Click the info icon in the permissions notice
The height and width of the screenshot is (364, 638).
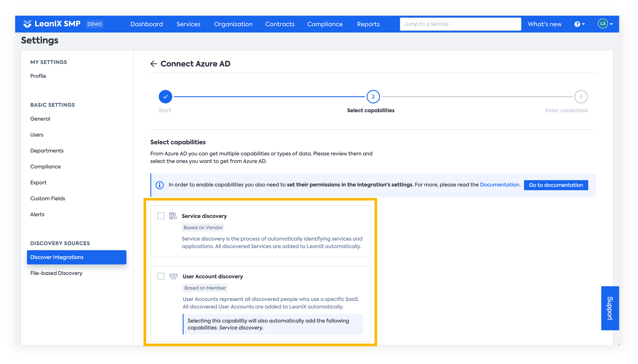click(x=160, y=185)
